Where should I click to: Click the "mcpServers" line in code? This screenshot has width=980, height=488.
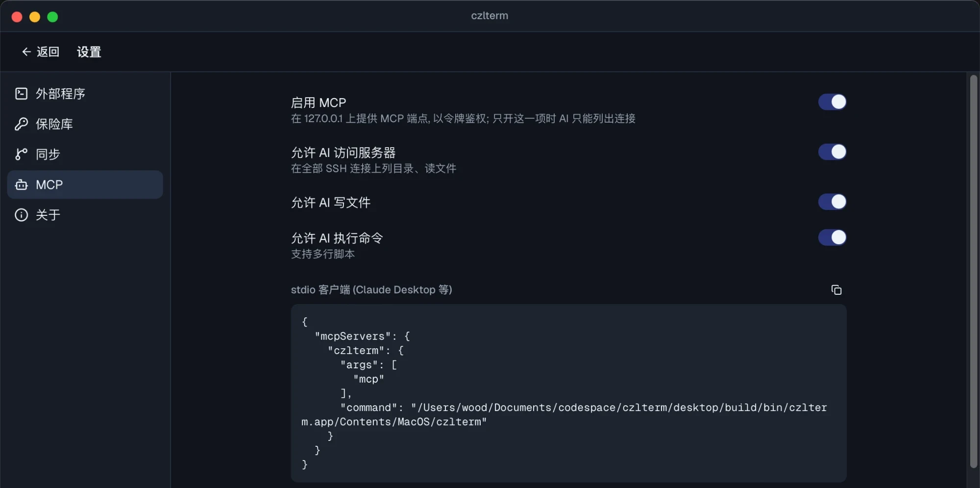pyautogui.click(x=362, y=336)
